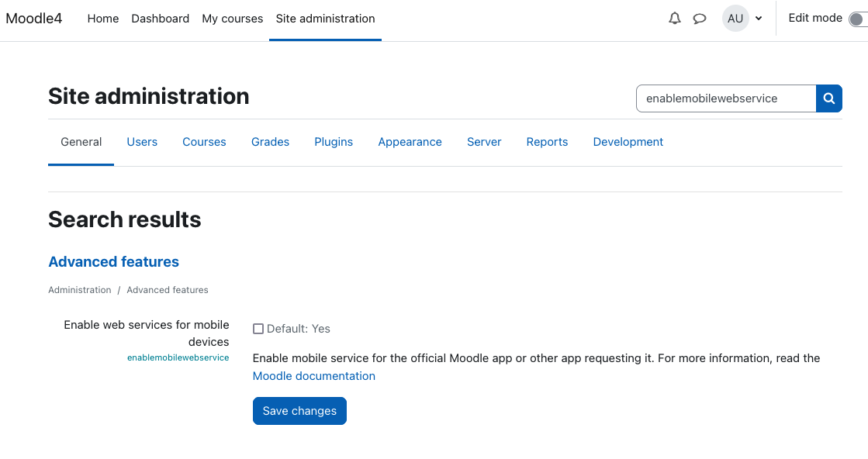
Task: Open the Appearance tab
Action: [410, 142]
